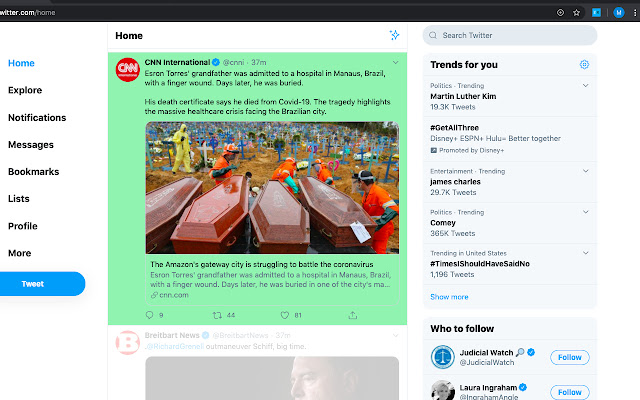Open the browser profile avatar M
Image resolution: width=640 pixels, height=400 pixels.
(x=619, y=13)
